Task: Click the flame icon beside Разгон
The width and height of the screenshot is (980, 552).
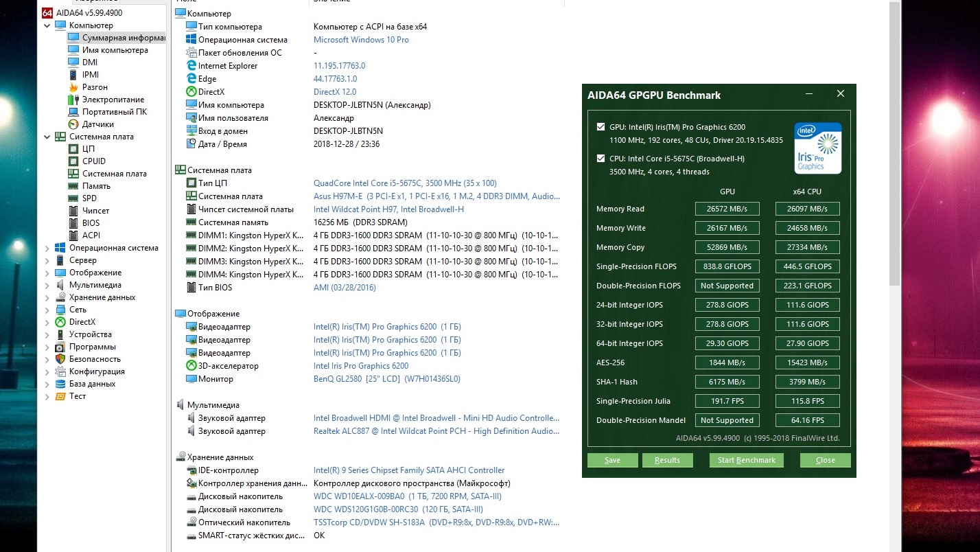Action: tap(73, 87)
